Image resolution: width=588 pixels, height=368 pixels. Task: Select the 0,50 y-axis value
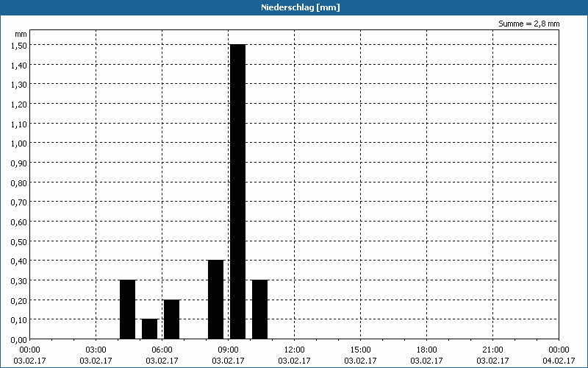(19, 241)
